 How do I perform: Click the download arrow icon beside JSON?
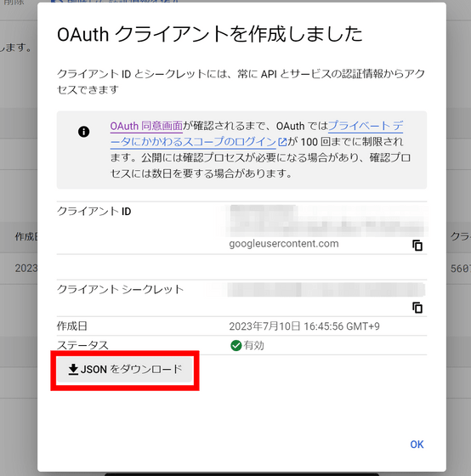(x=73, y=370)
